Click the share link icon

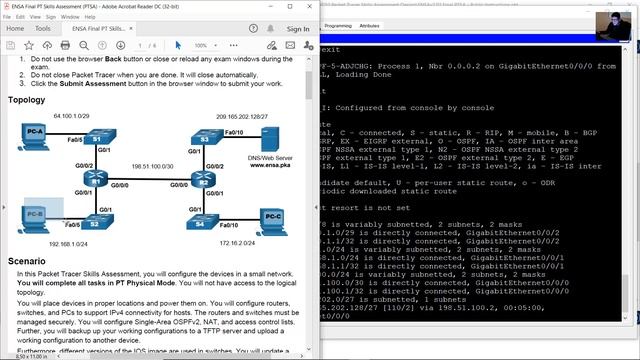tap(271, 45)
